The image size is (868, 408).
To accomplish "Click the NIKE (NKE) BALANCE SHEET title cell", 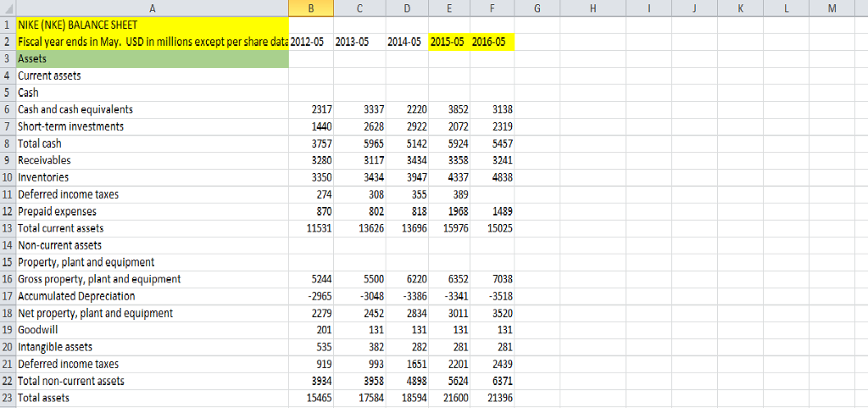I will tap(153, 25).
